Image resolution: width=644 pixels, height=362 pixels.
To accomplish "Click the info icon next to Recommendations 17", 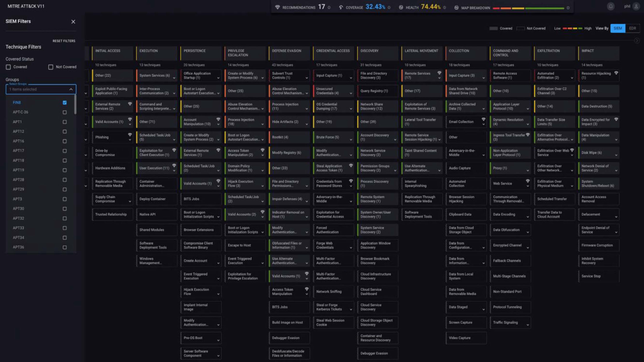I will [x=329, y=8].
